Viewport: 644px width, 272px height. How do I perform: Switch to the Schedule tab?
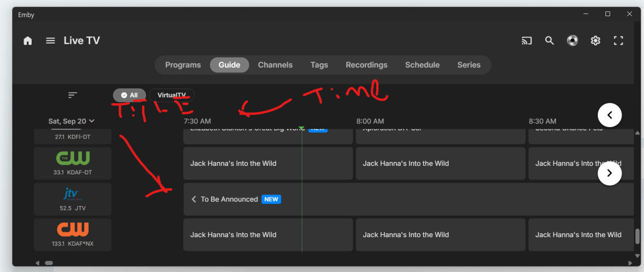422,65
